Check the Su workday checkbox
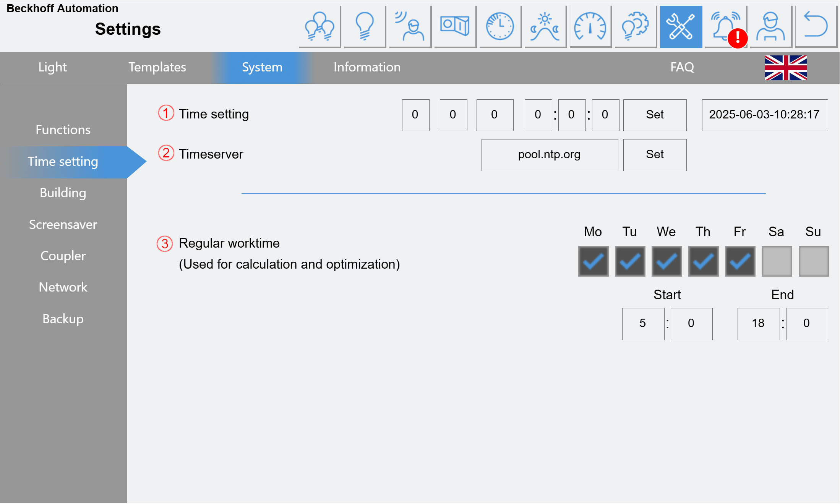The image size is (840, 504). click(x=814, y=261)
